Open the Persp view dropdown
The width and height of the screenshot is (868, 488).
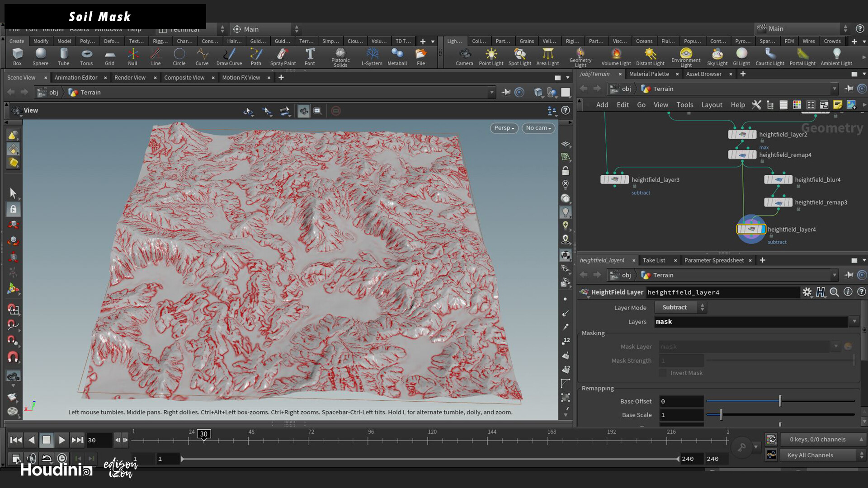(504, 128)
